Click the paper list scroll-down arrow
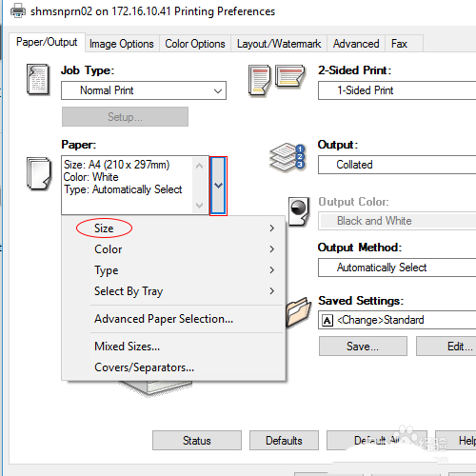The width and height of the screenshot is (476, 476). pos(200,206)
